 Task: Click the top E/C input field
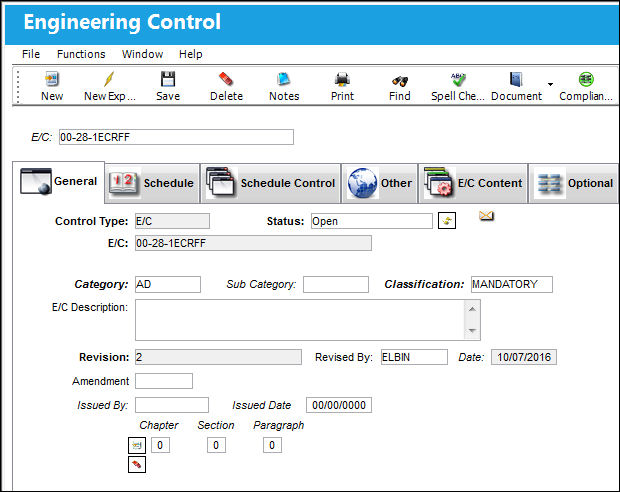[176, 137]
